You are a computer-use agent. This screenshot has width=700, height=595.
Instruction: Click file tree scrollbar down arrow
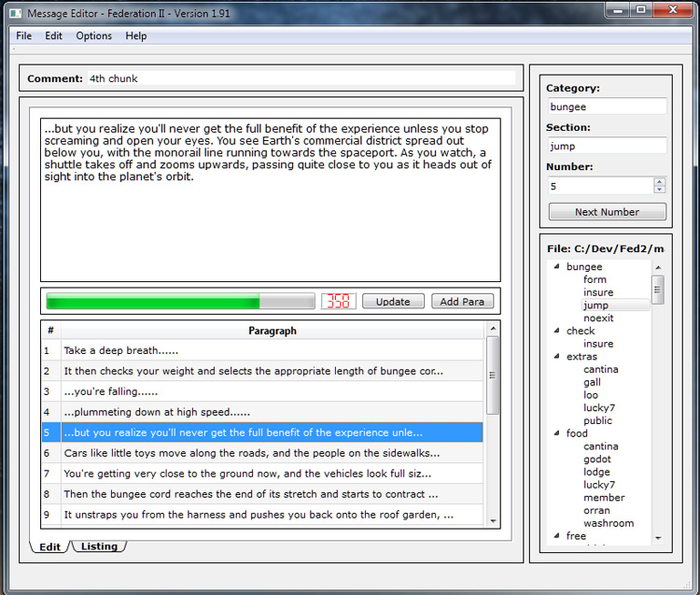658,538
